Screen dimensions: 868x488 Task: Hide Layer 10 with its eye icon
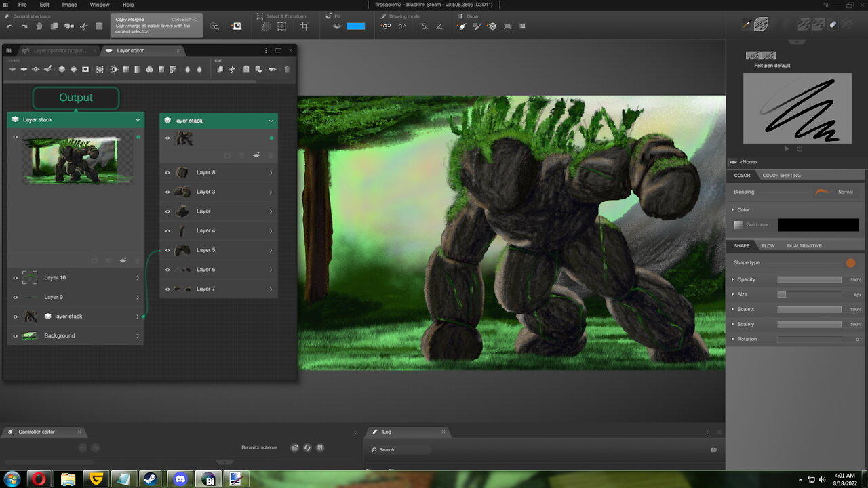click(16, 278)
